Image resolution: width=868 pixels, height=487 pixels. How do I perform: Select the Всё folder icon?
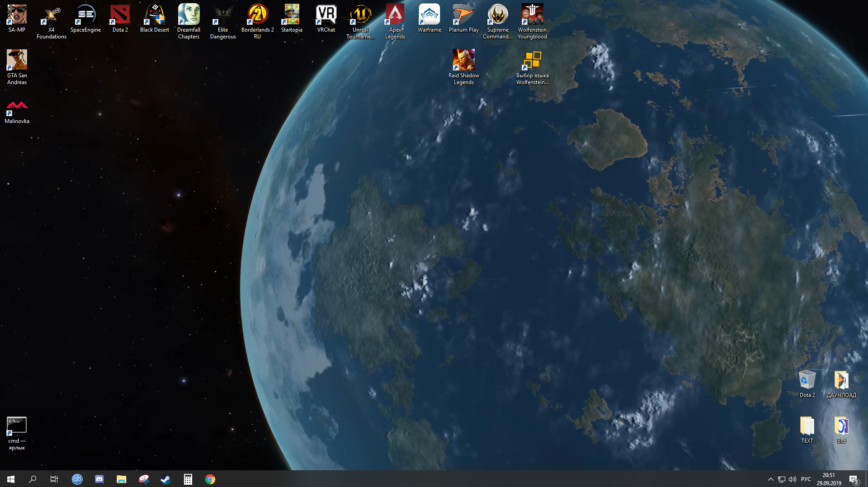tap(841, 430)
